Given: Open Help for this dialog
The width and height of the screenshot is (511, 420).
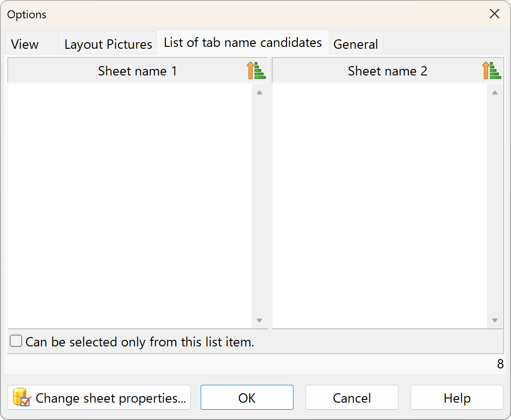Looking at the screenshot, I should point(457,398).
